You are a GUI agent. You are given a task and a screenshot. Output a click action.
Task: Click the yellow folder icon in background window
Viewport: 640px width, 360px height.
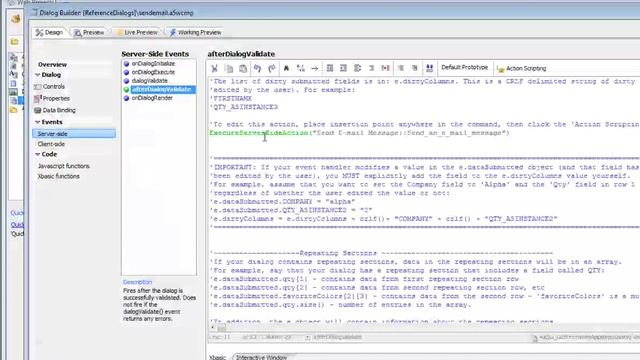coord(14,42)
